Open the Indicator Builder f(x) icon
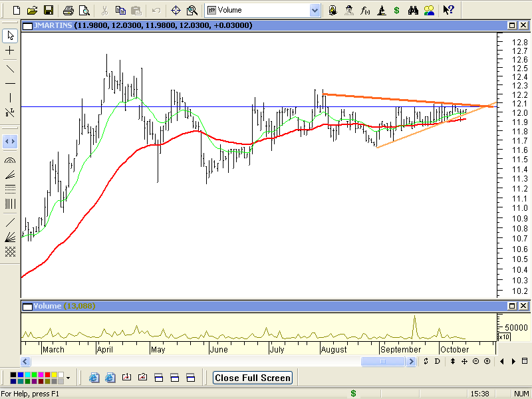 tap(365, 11)
